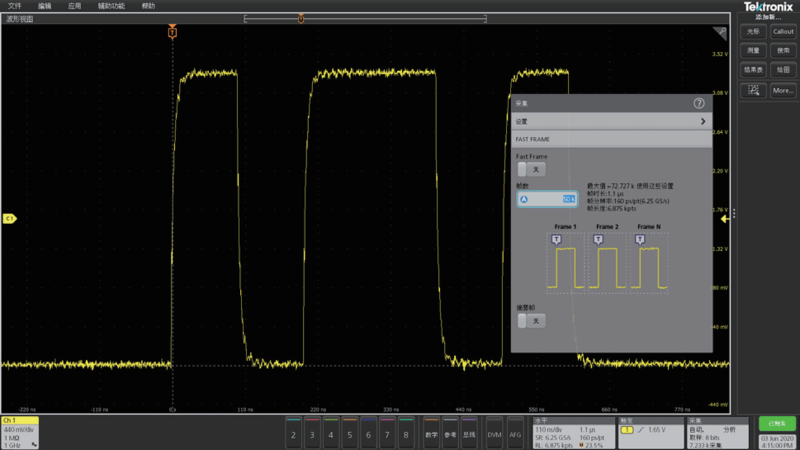Add channel 8 to the display
800x450 pixels.
[x=406, y=435]
